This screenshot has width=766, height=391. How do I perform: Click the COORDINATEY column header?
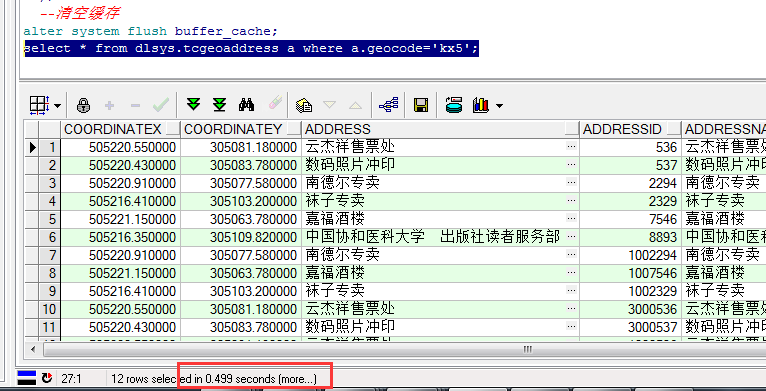241,129
